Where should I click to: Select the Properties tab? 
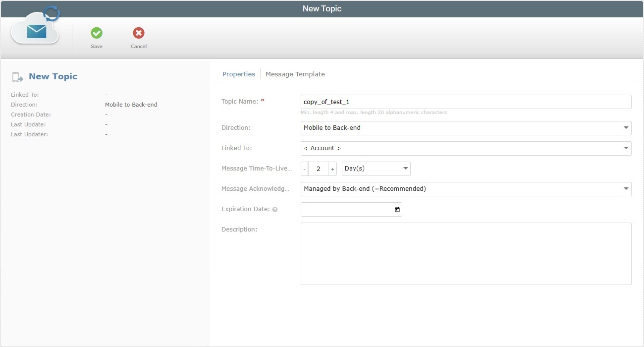coord(239,73)
